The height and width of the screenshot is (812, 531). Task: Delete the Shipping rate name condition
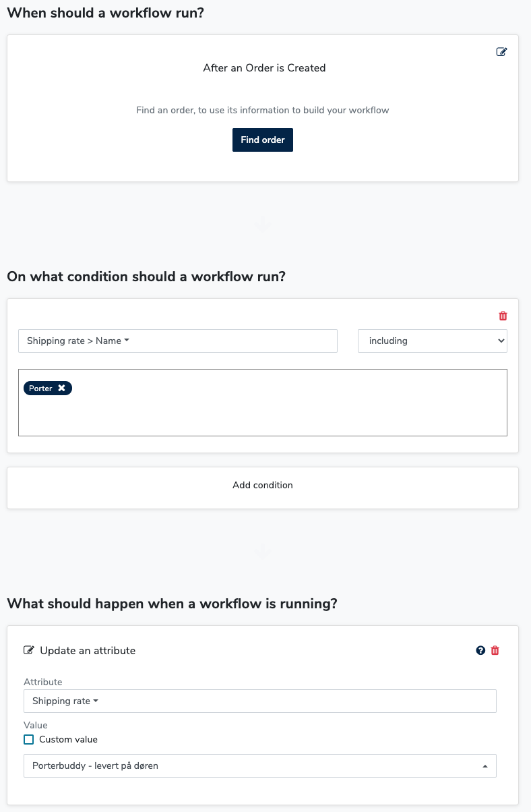pos(503,316)
